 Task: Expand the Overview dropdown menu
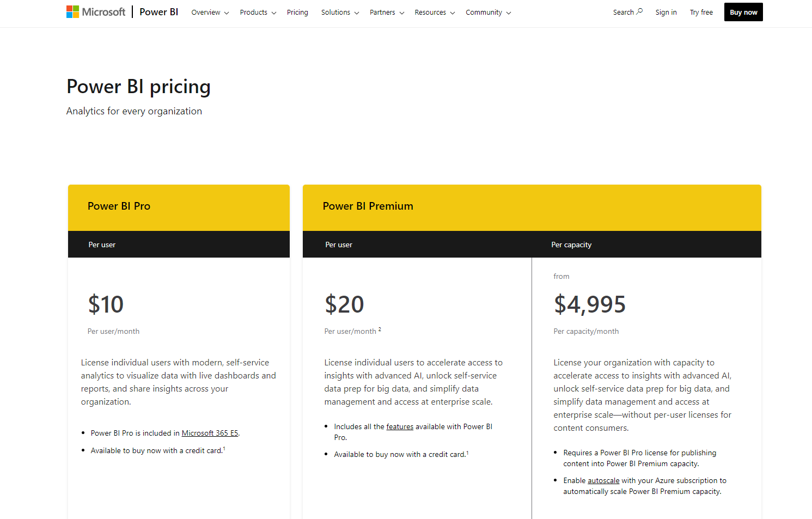click(210, 13)
